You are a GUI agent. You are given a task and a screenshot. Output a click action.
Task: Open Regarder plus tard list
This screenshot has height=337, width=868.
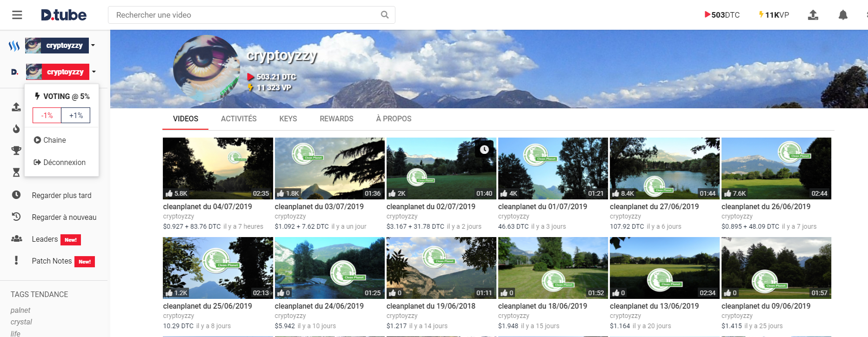(x=61, y=195)
